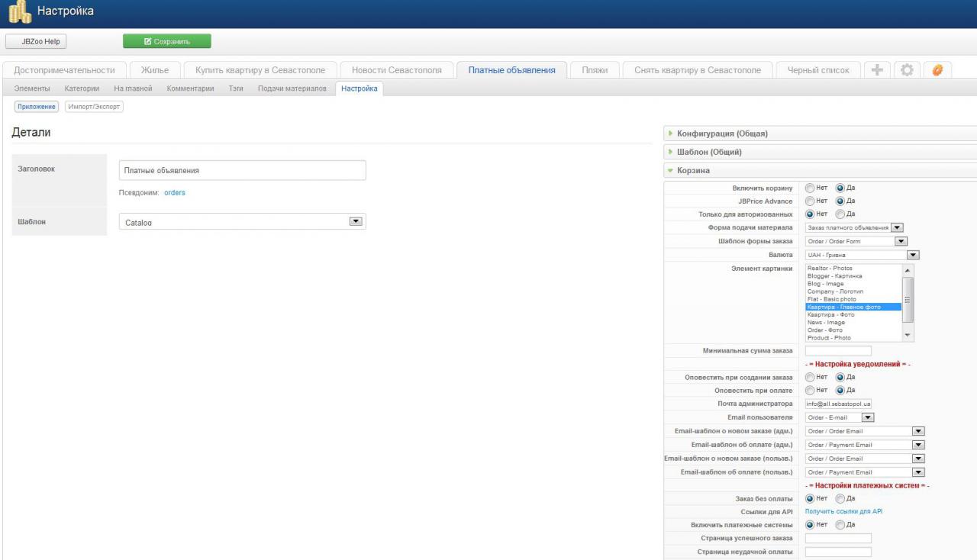Click scroll-up arrow in Элемент картинки list
Screen dimensions: 977x560
[907, 270]
